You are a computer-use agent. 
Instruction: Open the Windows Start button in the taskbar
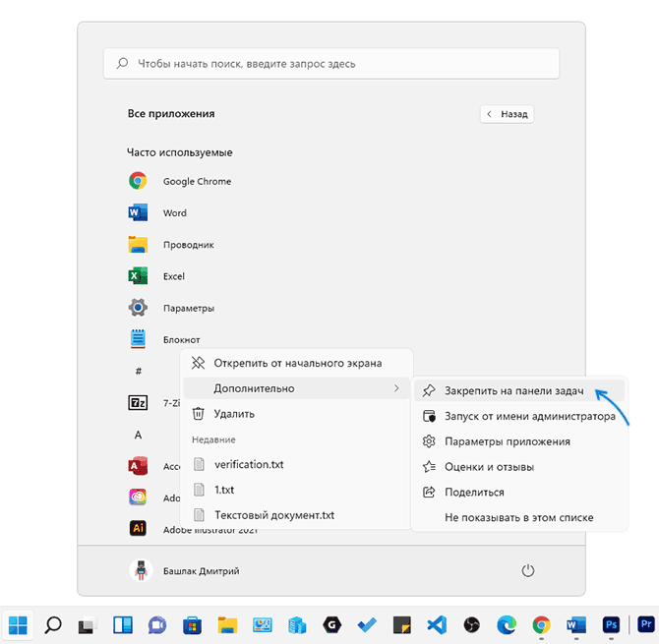pos(18,625)
